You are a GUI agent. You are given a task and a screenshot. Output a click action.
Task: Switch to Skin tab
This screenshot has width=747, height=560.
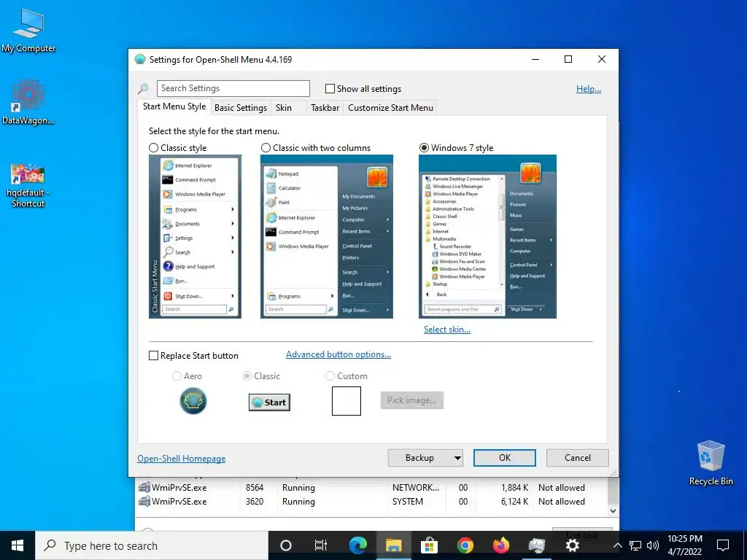(x=284, y=108)
